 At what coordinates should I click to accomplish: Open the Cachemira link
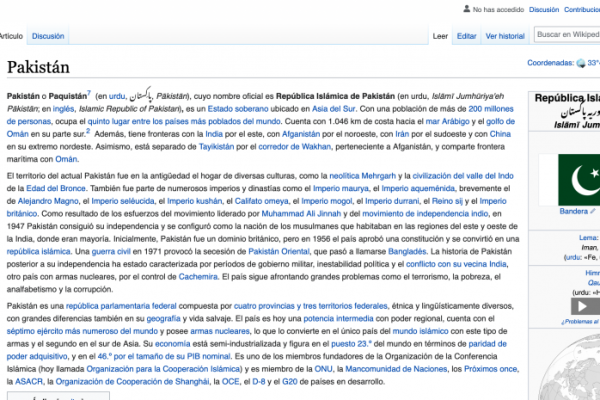pyautogui.click(x=198, y=276)
